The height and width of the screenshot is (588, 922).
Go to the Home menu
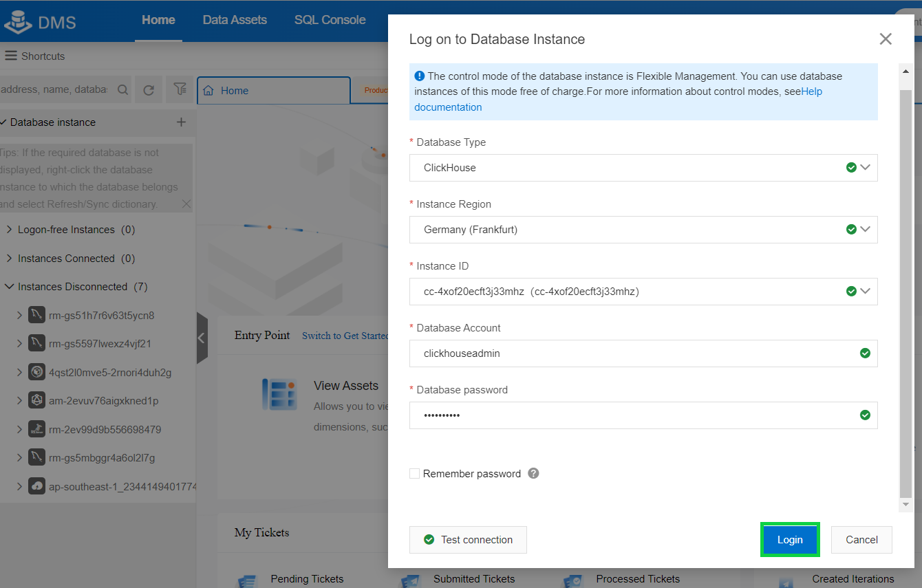(158, 20)
